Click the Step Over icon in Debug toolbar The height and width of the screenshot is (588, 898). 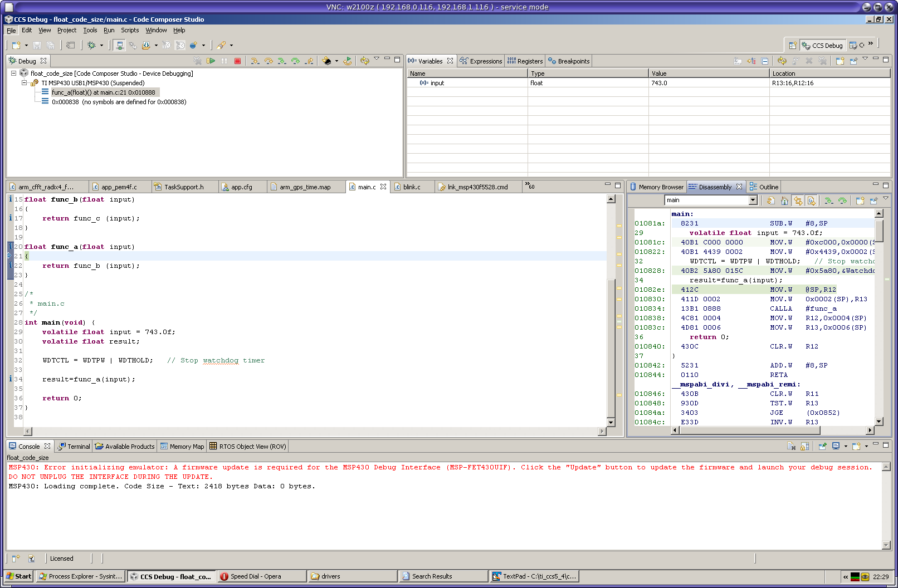[x=269, y=61]
